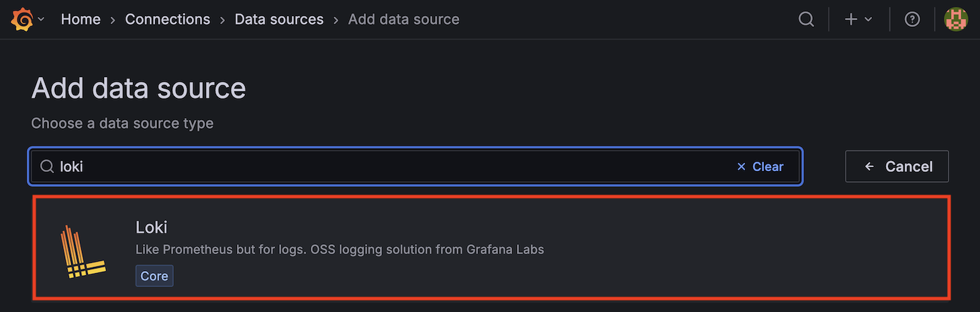Image resolution: width=980 pixels, height=312 pixels.
Task: Open search via the top bar magnifier
Action: coord(806,19)
